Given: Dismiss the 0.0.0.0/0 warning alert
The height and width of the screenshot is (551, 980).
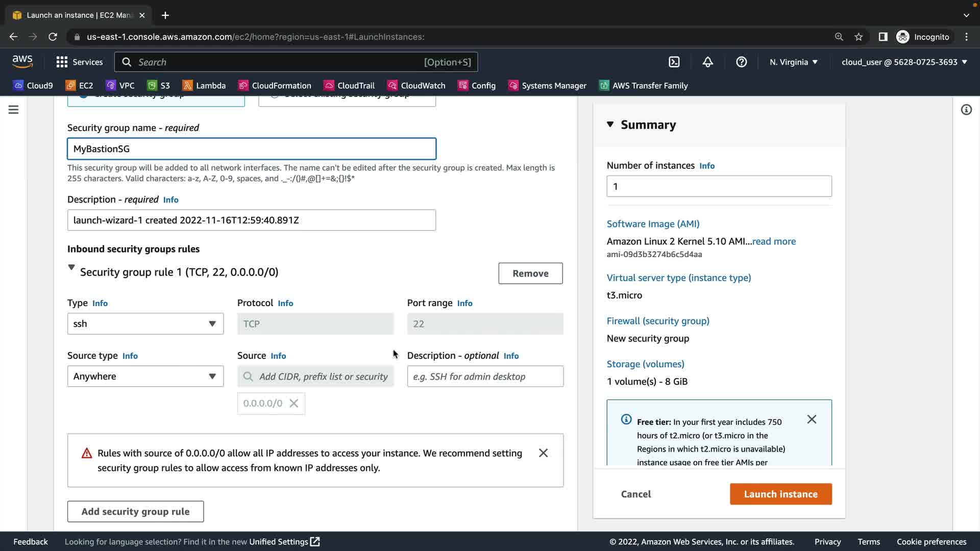Looking at the screenshot, I should coord(543,453).
